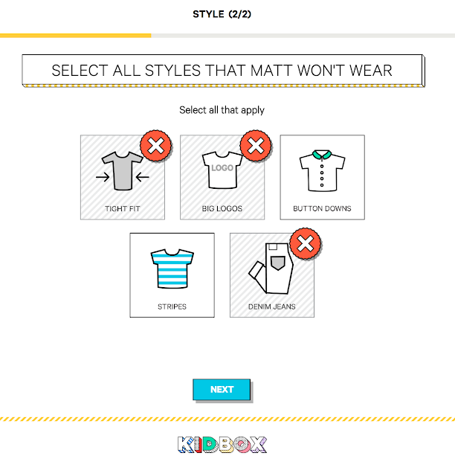Click the yellow progress bar
The width and height of the screenshot is (455, 476).
(x=74, y=35)
